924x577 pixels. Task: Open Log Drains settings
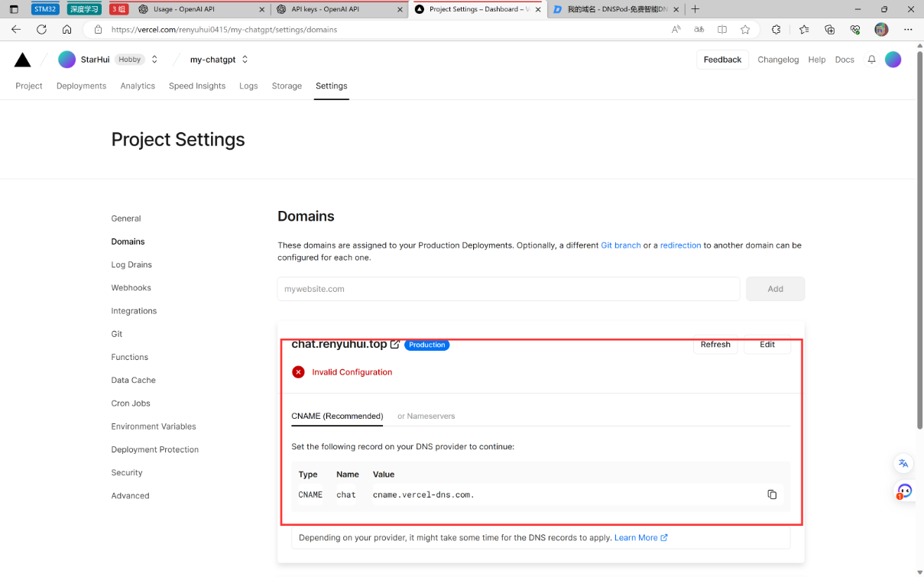[x=131, y=264]
